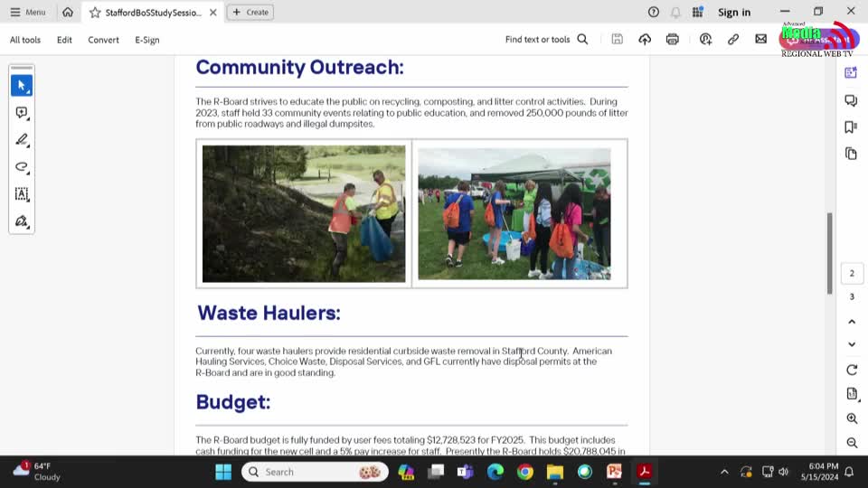Open the Edit menu item
Viewport: 868px width, 488px height.
(64, 40)
